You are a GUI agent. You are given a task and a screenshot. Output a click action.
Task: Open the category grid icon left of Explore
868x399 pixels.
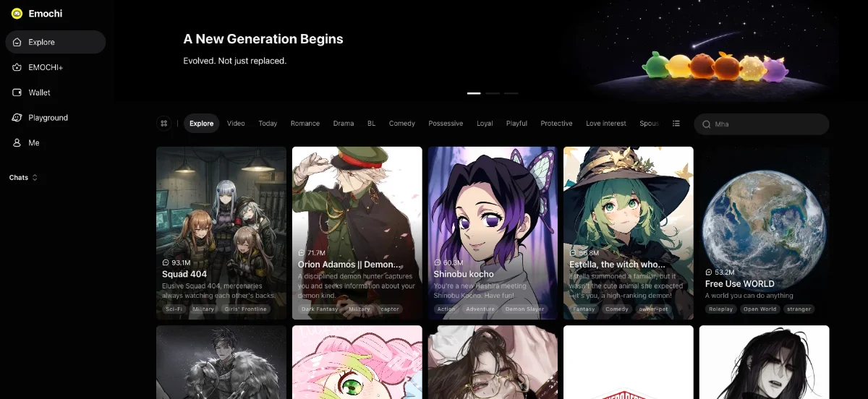tap(164, 124)
